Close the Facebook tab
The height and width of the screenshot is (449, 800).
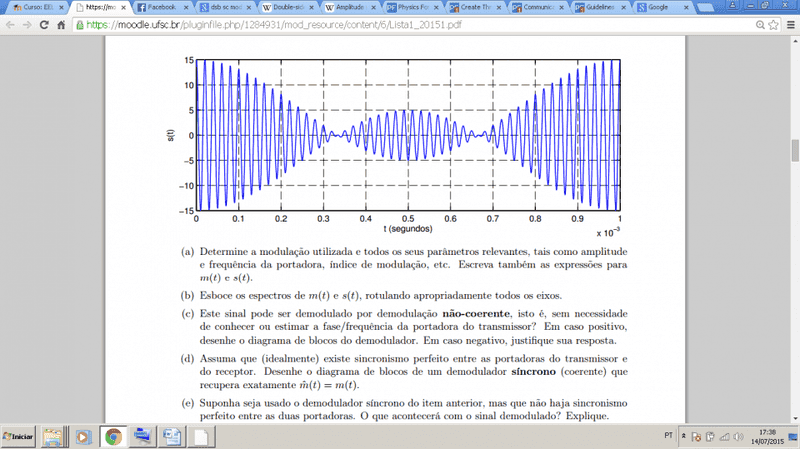[x=185, y=7]
